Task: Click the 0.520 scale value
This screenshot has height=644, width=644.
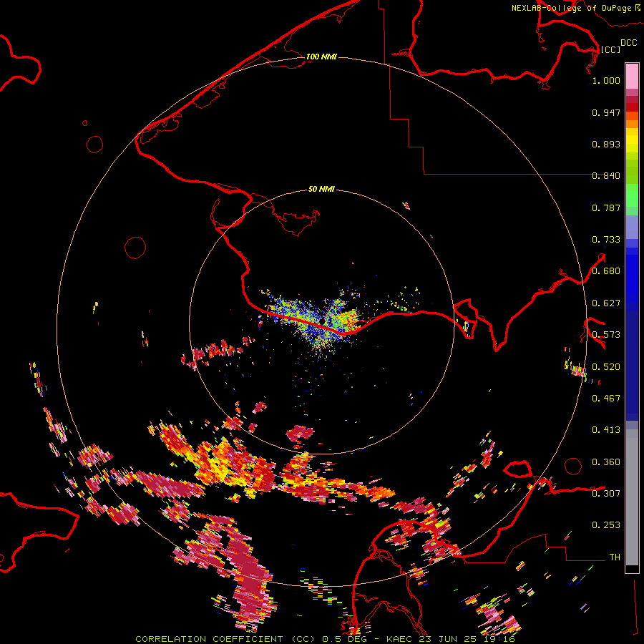Action: pyautogui.click(x=606, y=366)
